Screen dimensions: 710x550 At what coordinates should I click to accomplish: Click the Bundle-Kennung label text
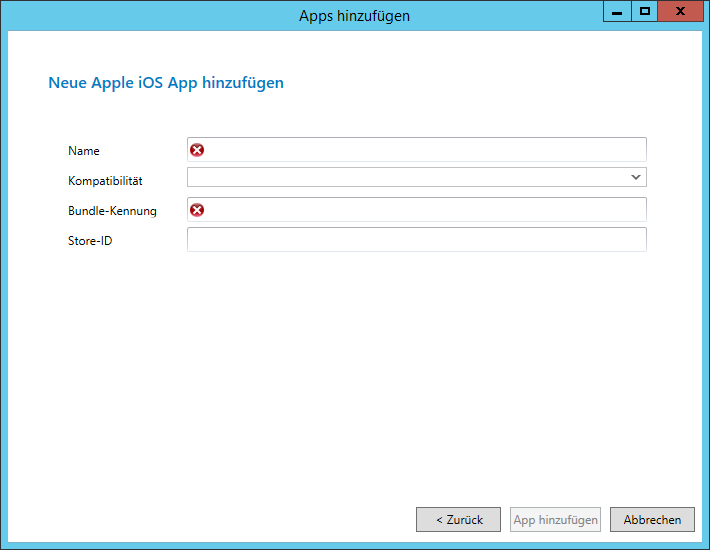click(112, 211)
